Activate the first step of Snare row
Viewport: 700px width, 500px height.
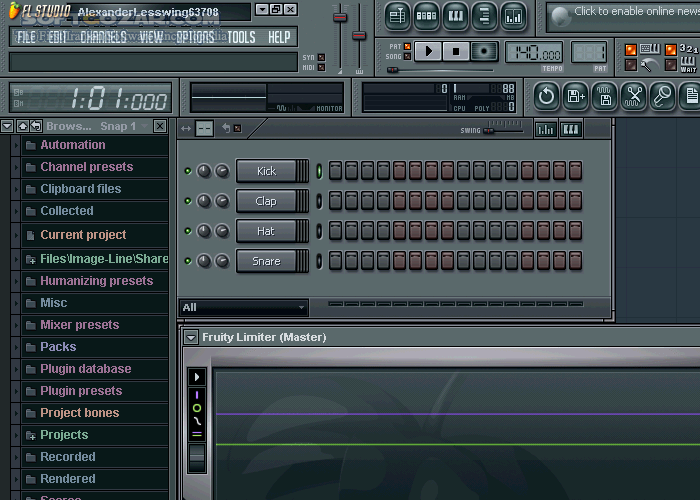pyautogui.click(x=335, y=261)
